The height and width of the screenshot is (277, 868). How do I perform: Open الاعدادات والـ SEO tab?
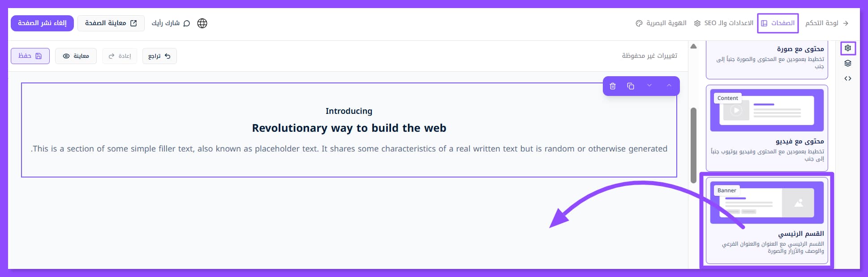pos(724,23)
